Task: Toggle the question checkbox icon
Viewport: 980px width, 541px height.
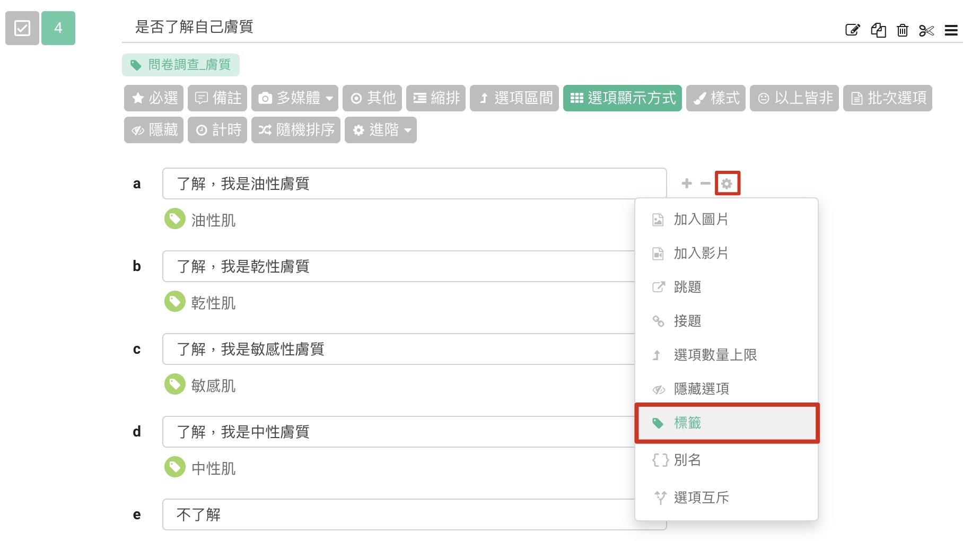Action: point(22,28)
